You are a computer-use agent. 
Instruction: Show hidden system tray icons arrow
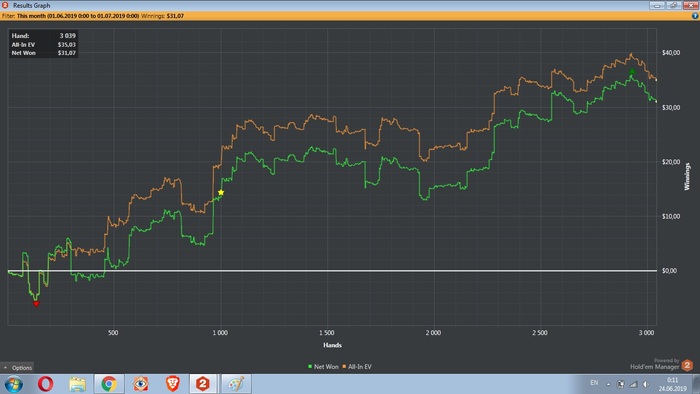click(x=608, y=384)
